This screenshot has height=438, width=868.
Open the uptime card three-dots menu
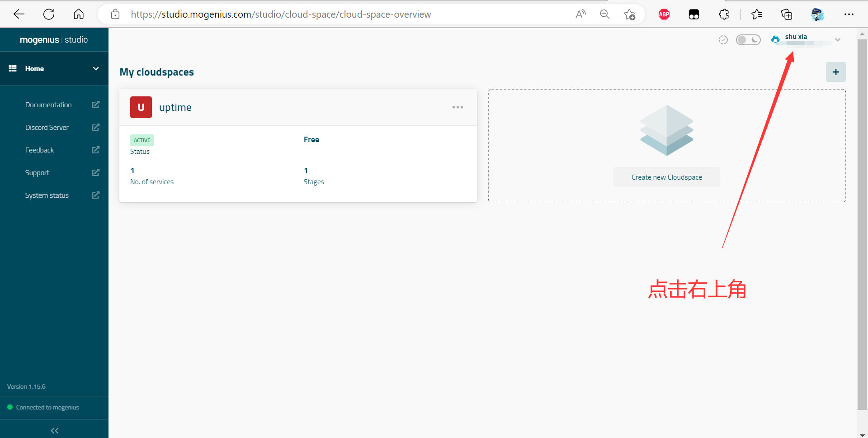458,107
